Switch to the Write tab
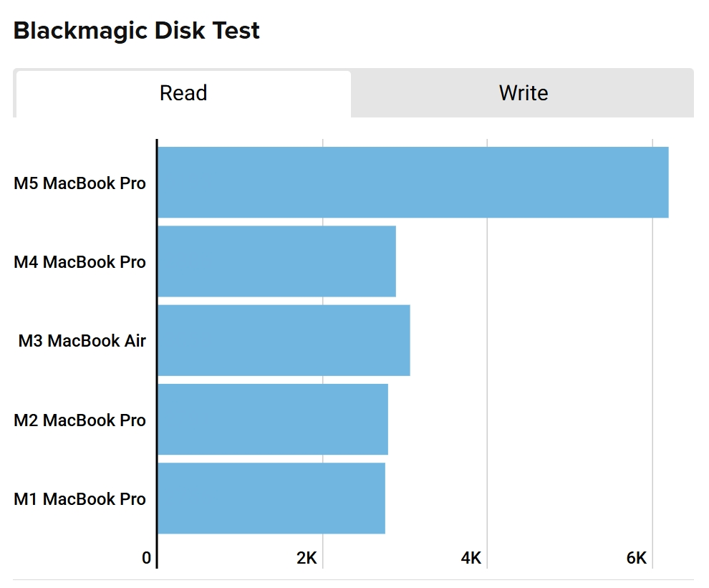709x588 pixels. [x=523, y=93]
